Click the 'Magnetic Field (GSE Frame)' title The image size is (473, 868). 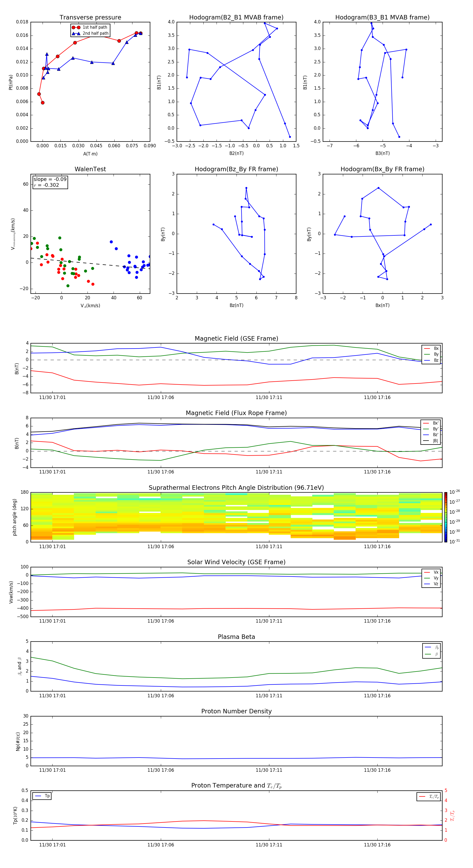(236, 339)
